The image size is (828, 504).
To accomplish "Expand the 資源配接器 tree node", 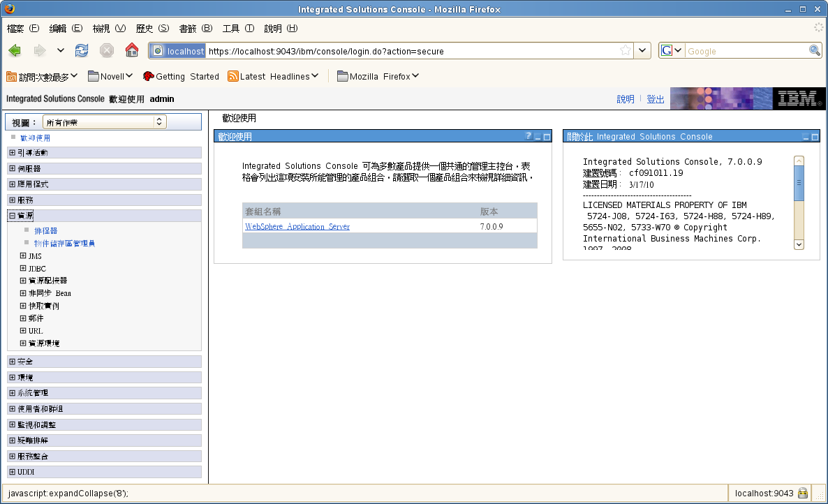I will 23,280.
